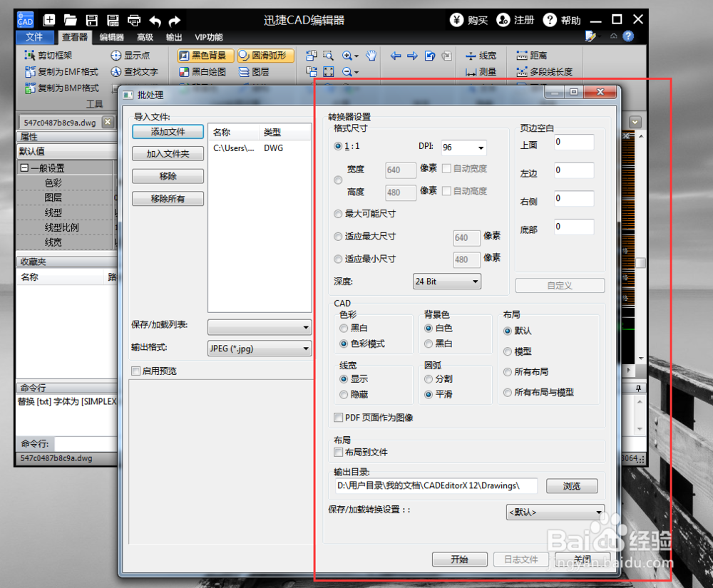
Task: Undo the last action with the arrow icon
Action: (155, 21)
